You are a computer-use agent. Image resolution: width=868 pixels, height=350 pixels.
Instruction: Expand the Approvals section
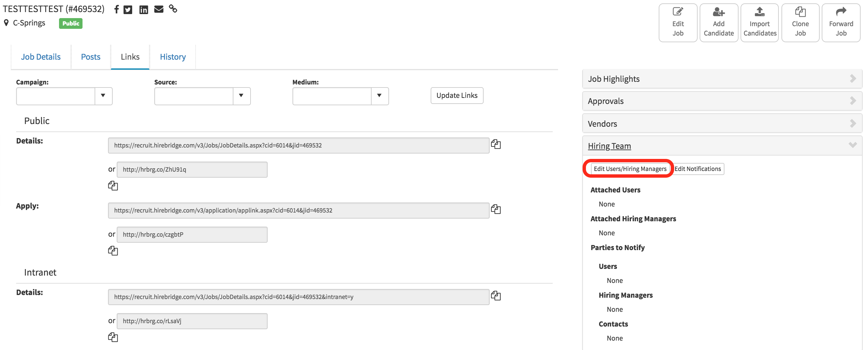[x=722, y=101]
